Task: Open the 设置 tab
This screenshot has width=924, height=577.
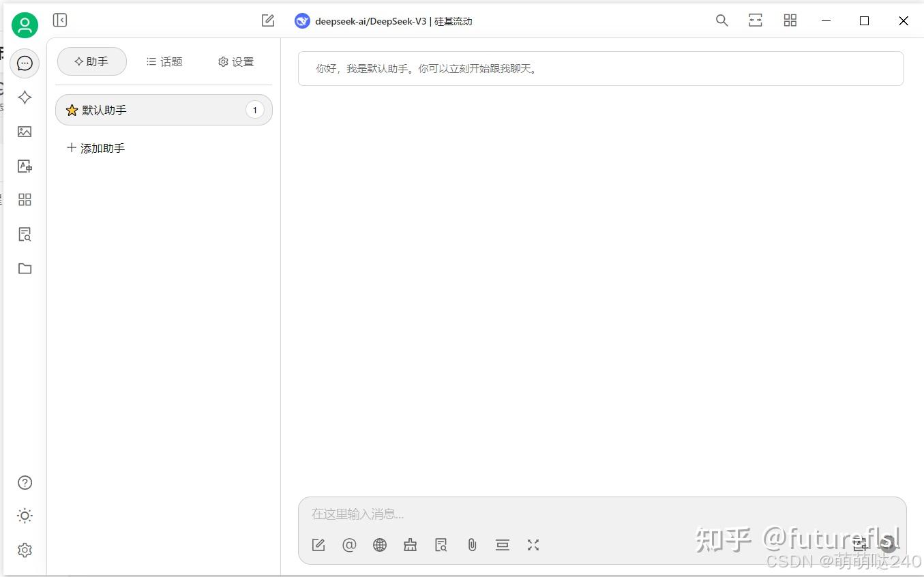Action: pos(235,61)
